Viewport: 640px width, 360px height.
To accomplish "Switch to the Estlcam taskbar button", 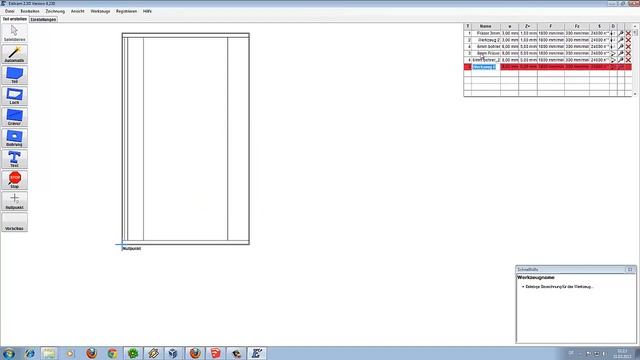I will pyautogui.click(x=257, y=353).
